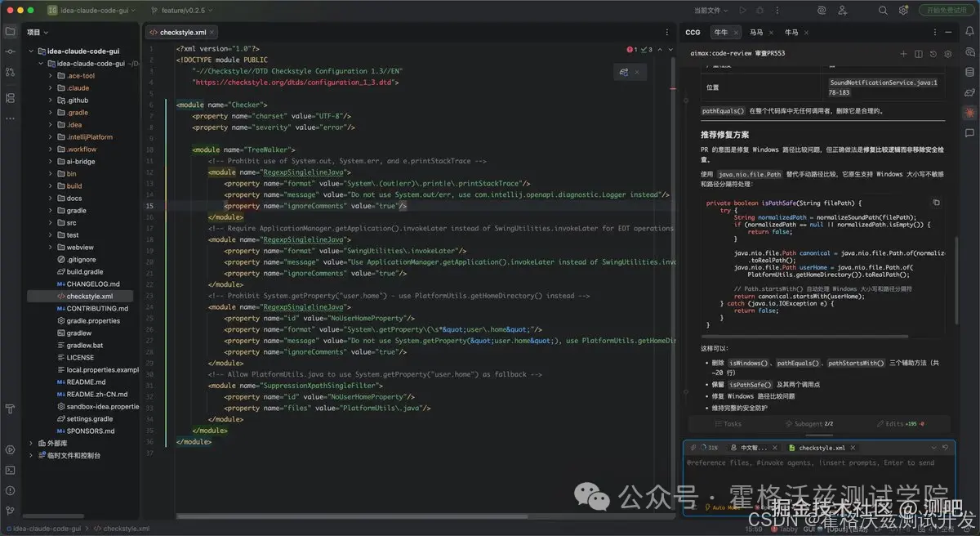Open the Commit tool window icon
The height and width of the screenshot is (536, 980).
pos(10,52)
